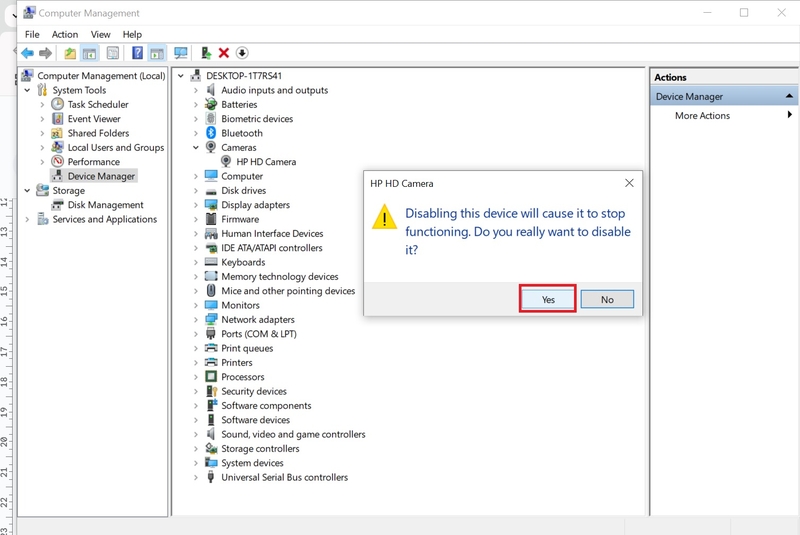Select Human Interface Devices category
The width and height of the screenshot is (800, 535).
click(272, 234)
